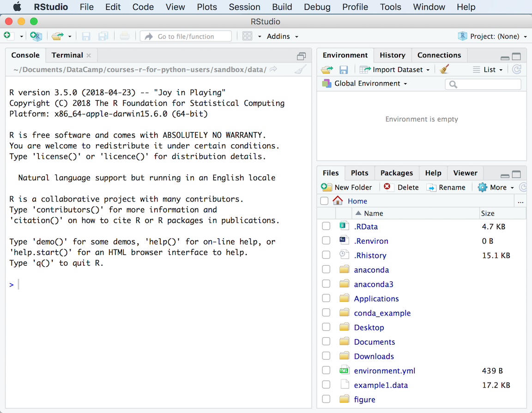Check the box for .RData

(326, 226)
